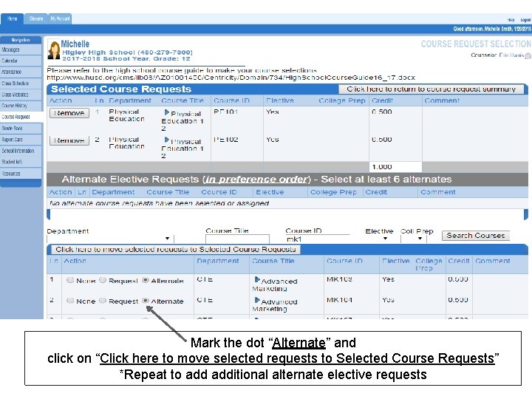Expand PE101 Physical Education course details arrow
Screen dimensions: 532x399
coord(166,112)
